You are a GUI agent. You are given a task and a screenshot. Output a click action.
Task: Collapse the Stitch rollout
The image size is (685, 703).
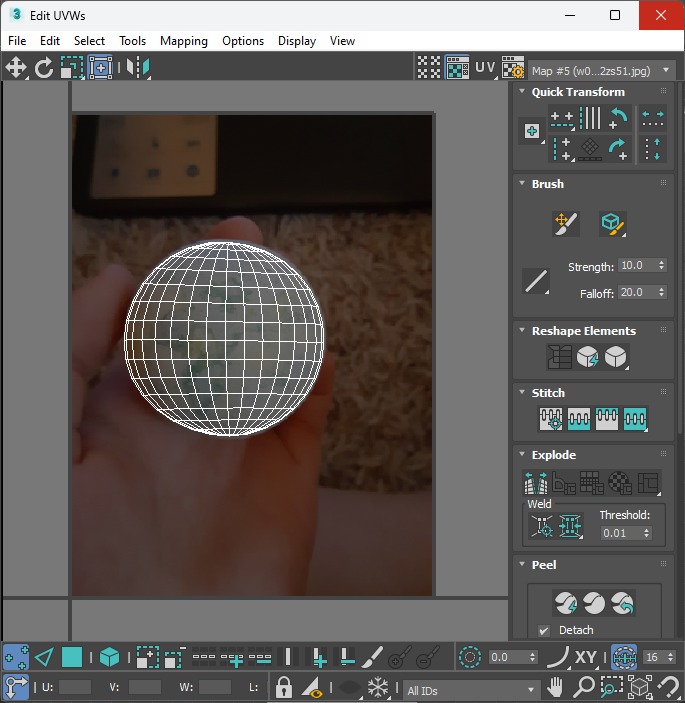(x=522, y=392)
